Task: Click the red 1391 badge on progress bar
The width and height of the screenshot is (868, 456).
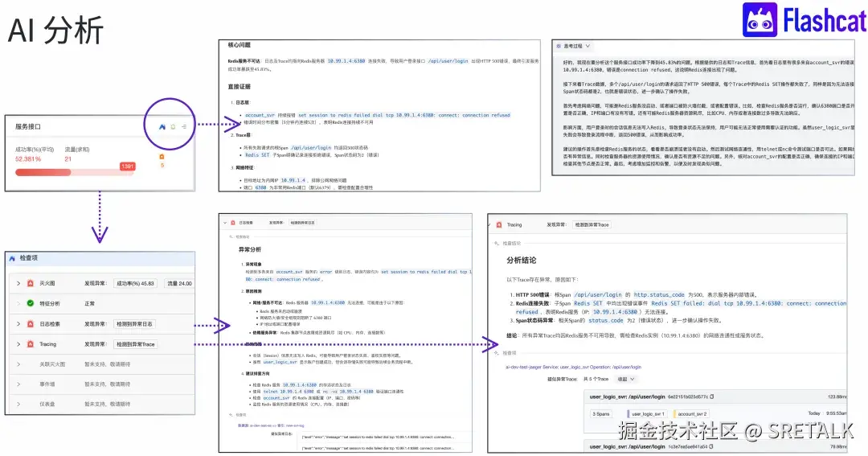Action: click(x=127, y=166)
